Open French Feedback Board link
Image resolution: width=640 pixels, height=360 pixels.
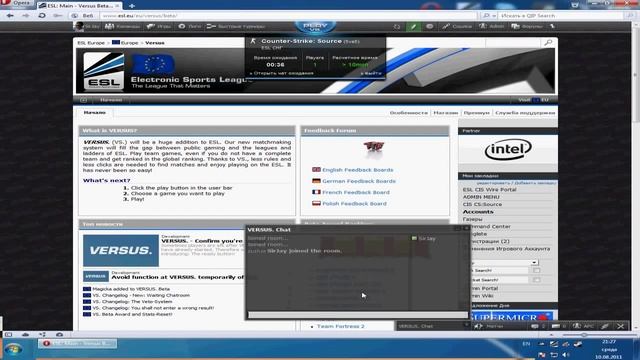[356, 192]
